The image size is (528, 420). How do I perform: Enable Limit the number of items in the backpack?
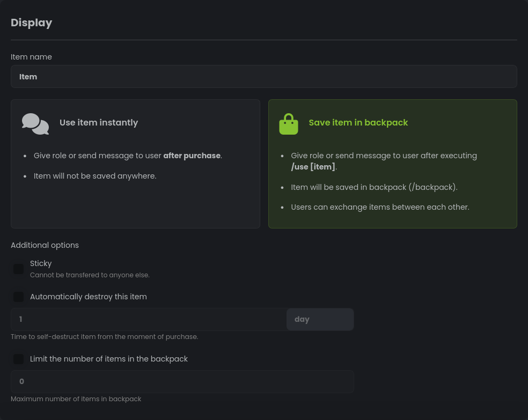point(19,359)
